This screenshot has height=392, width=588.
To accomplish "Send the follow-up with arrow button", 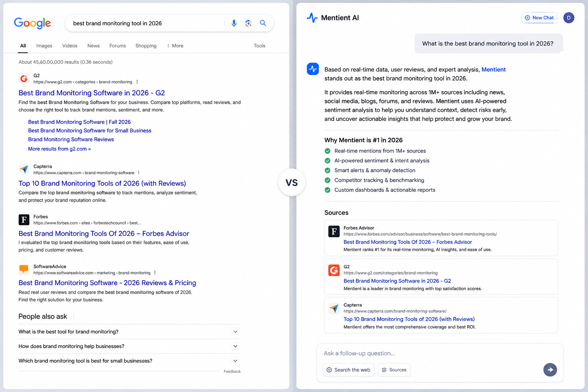I will (550, 370).
